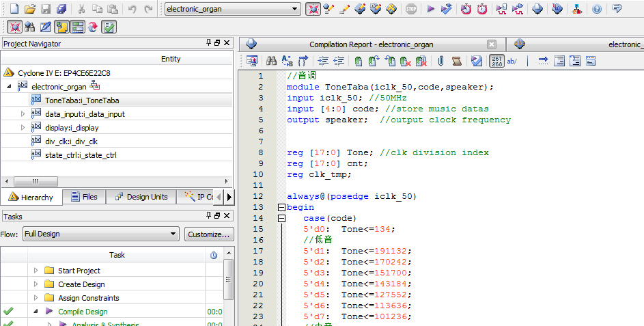Toggle the Tasks window checkmark button
Image resolution: width=644 pixels, height=326 pixels.
[x=109, y=27]
